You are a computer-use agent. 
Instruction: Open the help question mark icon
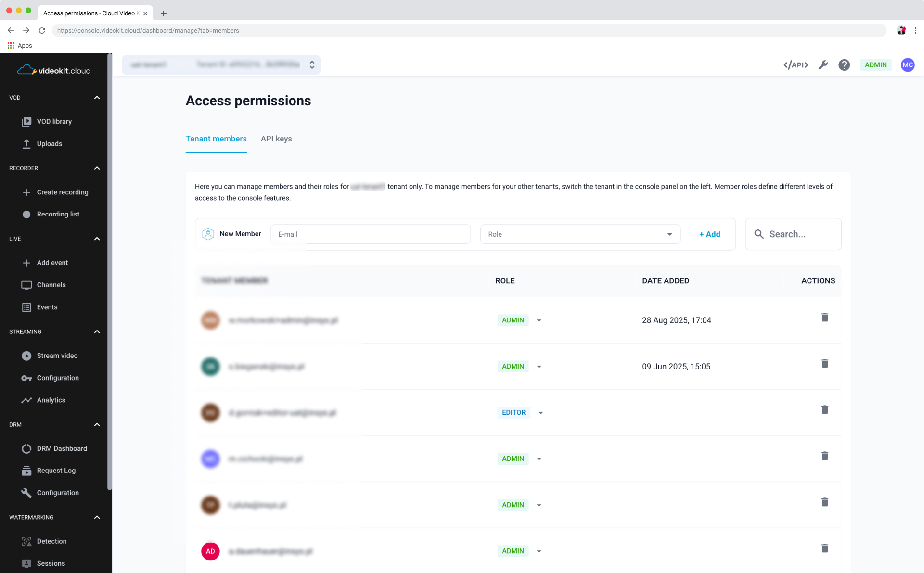click(844, 65)
